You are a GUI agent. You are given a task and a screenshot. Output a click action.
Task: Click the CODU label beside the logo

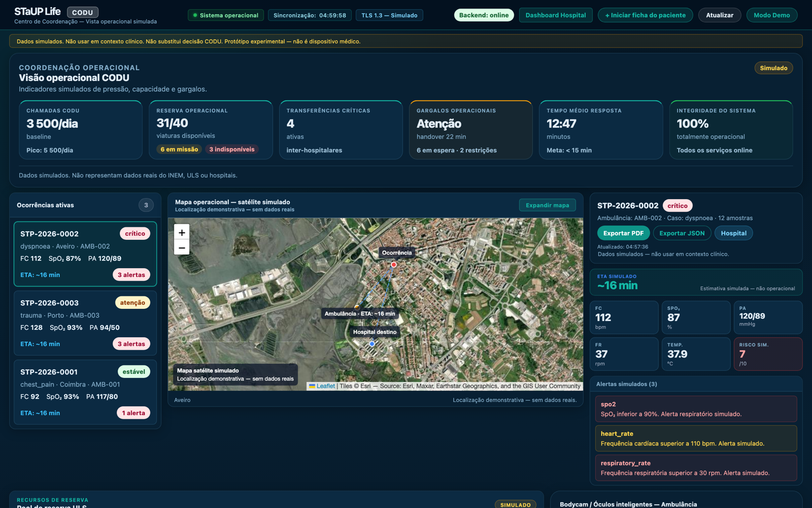83,12
